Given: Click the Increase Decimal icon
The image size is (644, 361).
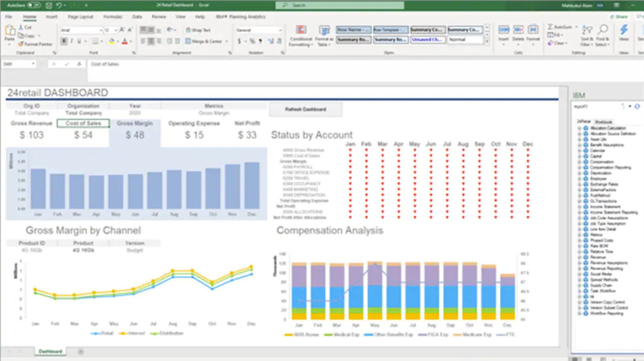Looking at the screenshot, I should [x=271, y=41].
